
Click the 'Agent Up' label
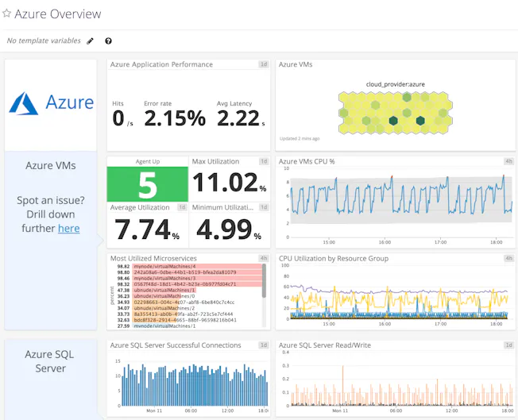click(x=147, y=161)
